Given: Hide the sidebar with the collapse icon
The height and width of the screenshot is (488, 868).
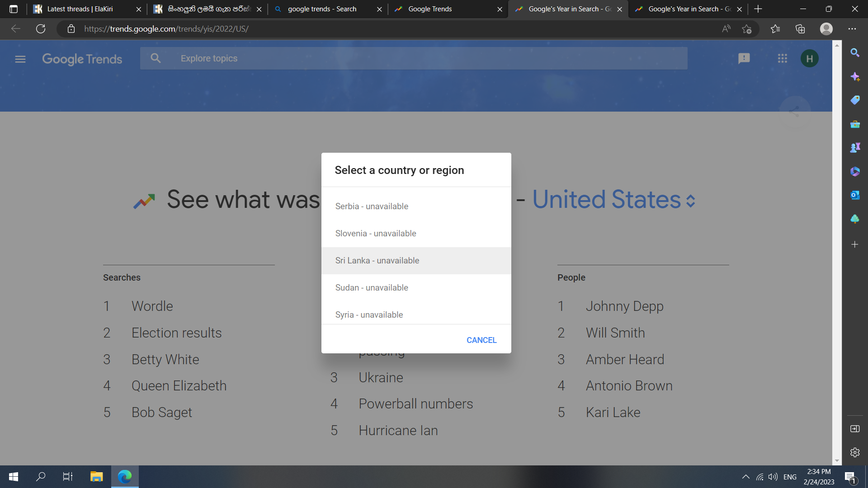Looking at the screenshot, I should (855, 429).
